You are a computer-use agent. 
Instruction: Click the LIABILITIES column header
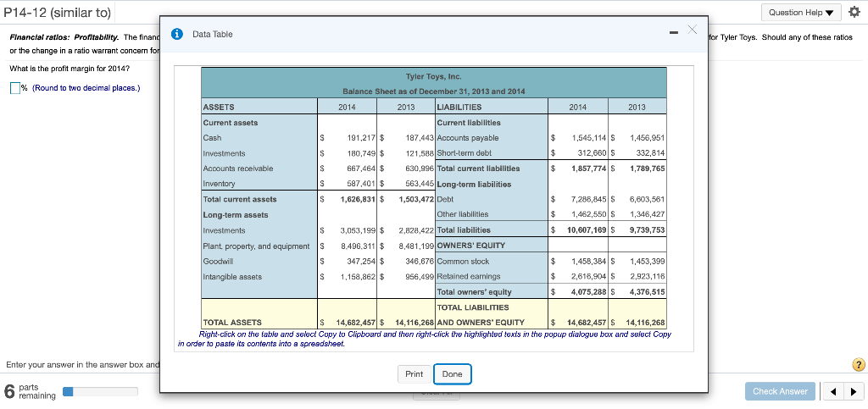459,108
